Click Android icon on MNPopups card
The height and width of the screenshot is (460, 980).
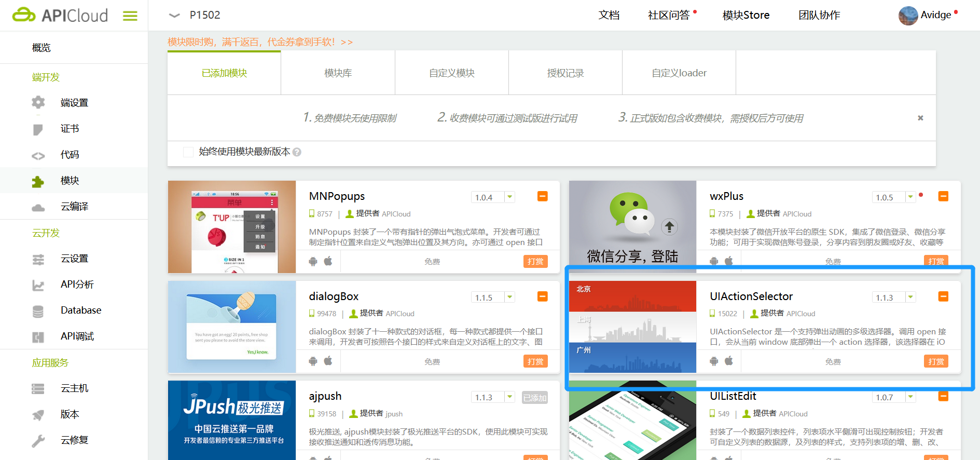point(313,261)
